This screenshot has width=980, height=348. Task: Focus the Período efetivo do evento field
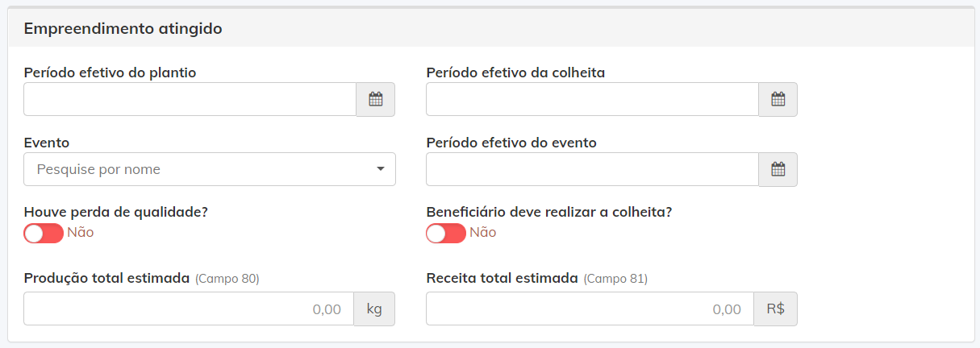tap(593, 169)
